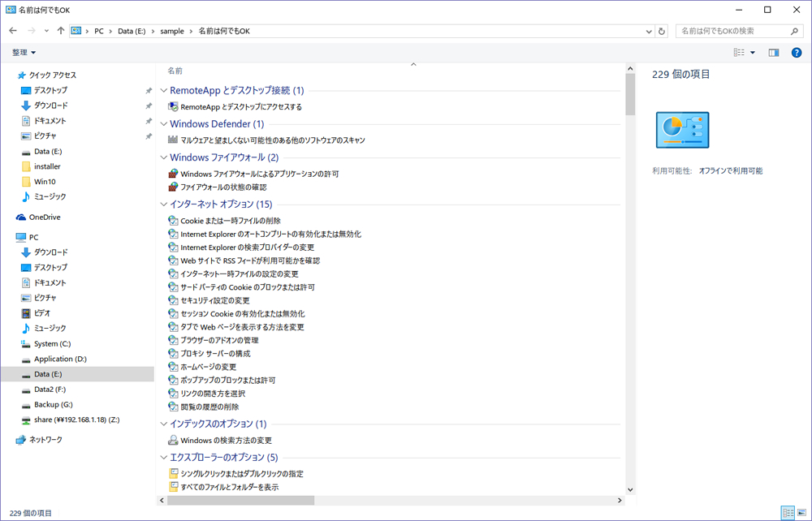812x521 pixels.
Task: Change the view layout icon
Action: (739, 52)
